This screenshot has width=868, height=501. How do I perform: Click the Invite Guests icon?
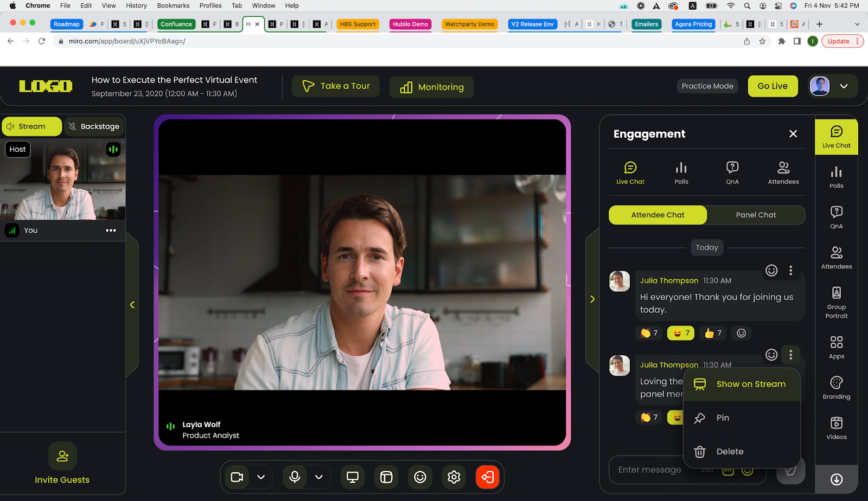62,456
